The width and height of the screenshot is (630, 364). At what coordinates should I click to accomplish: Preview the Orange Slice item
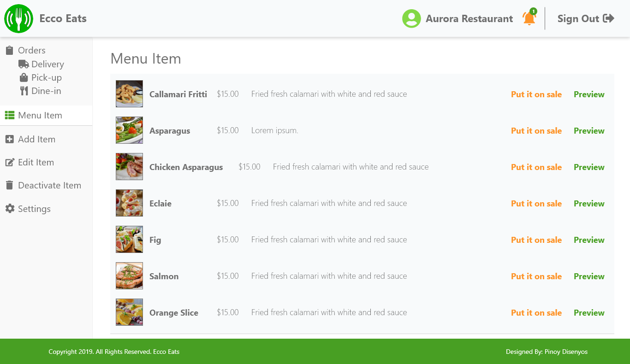coord(589,313)
